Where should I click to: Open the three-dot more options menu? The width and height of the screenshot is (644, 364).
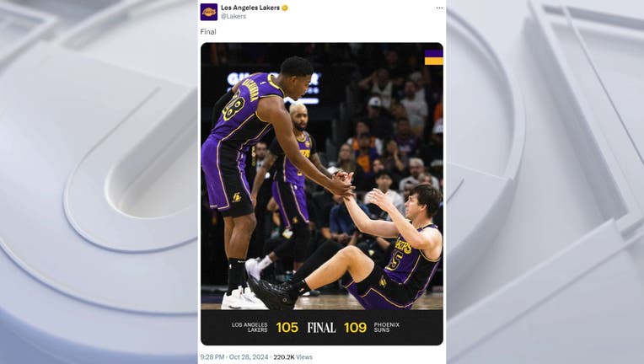click(x=439, y=8)
